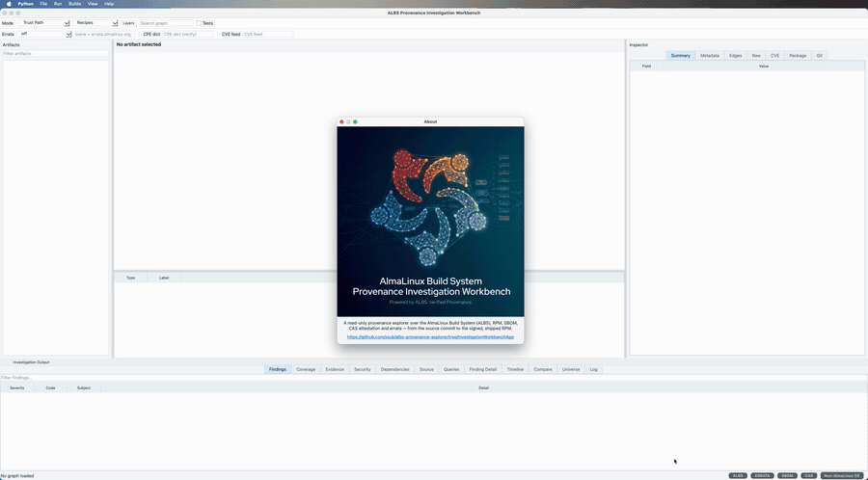Viewport: 868px width, 480px height.
Task: Switch to the Package tab
Action: (798, 56)
